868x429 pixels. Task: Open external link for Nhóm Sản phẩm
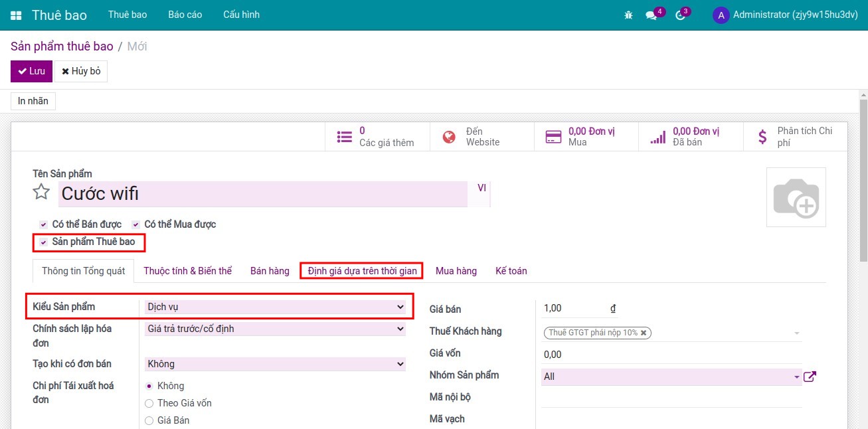pos(810,377)
